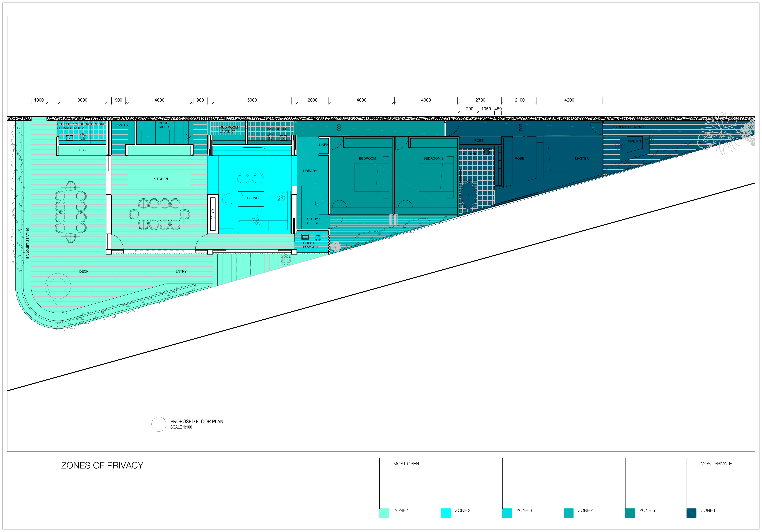
Task: Click the outdoor dining table on deck
Action: pos(70,212)
